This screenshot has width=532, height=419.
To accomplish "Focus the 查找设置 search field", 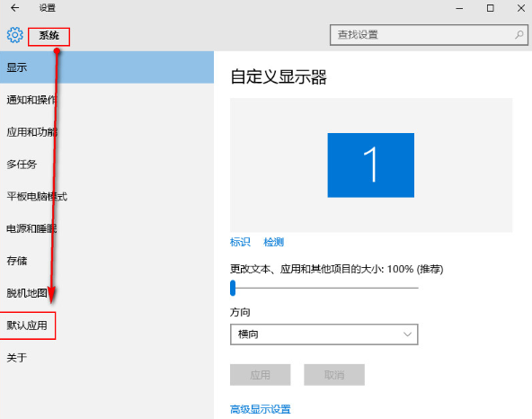I will [429, 35].
